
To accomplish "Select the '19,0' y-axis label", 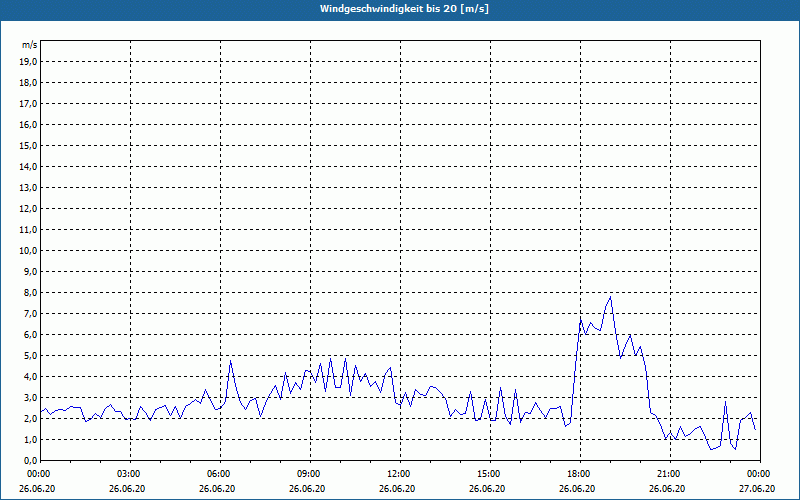I will [x=28, y=62].
